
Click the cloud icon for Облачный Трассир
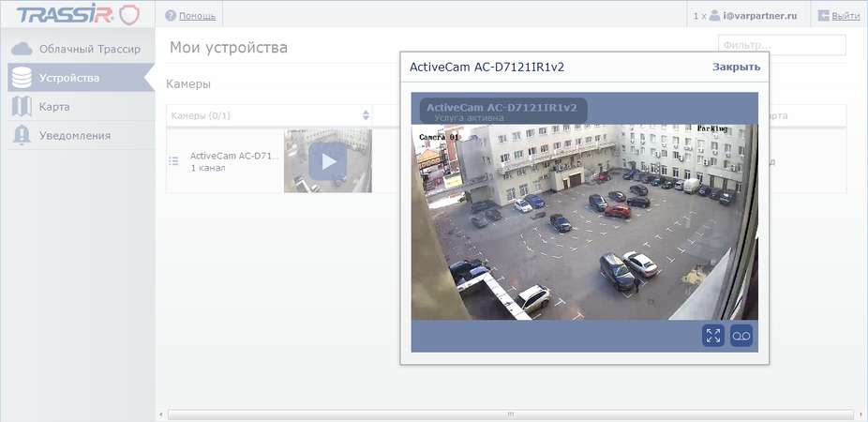coord(22,49)
